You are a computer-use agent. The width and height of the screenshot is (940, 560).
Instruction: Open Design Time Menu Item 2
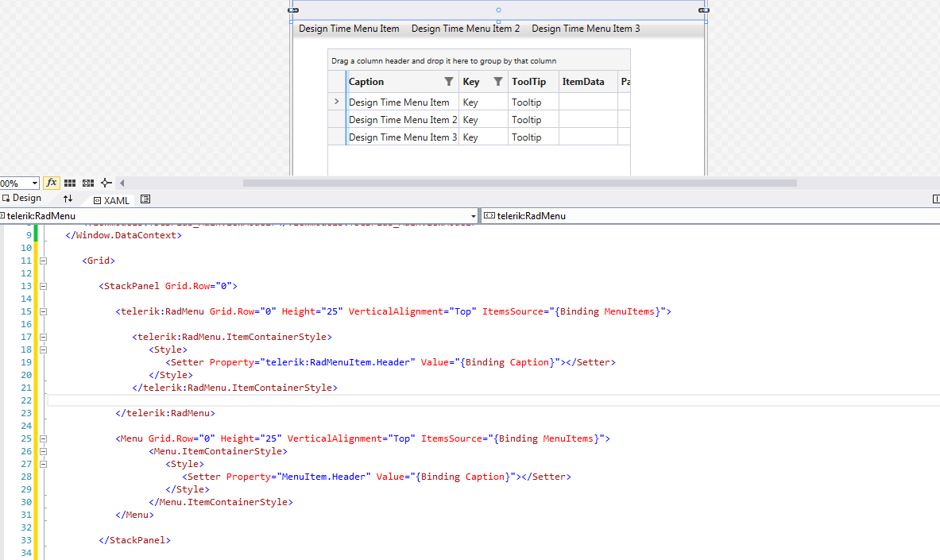click(x=465, y=28)
